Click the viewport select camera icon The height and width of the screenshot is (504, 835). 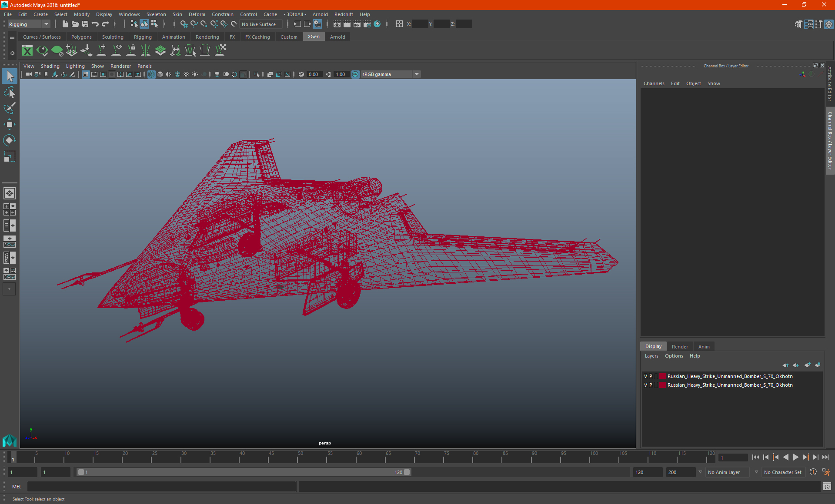click(x=28, y=74)
